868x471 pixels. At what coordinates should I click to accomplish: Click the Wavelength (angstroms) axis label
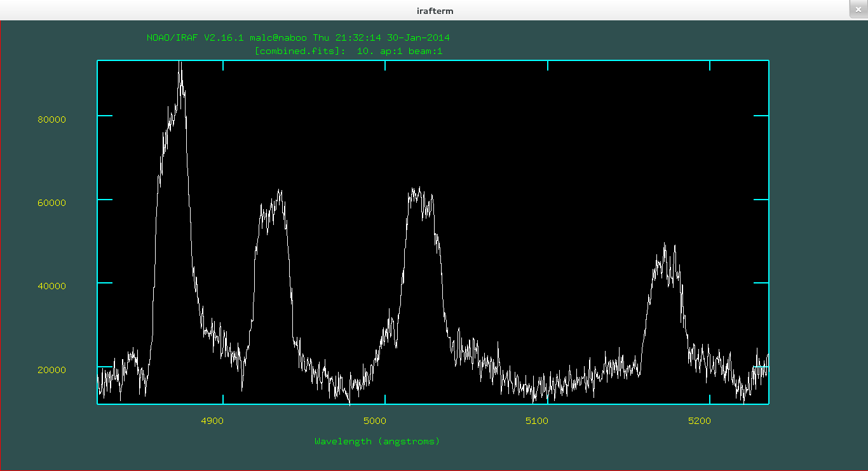pos(377,441)
